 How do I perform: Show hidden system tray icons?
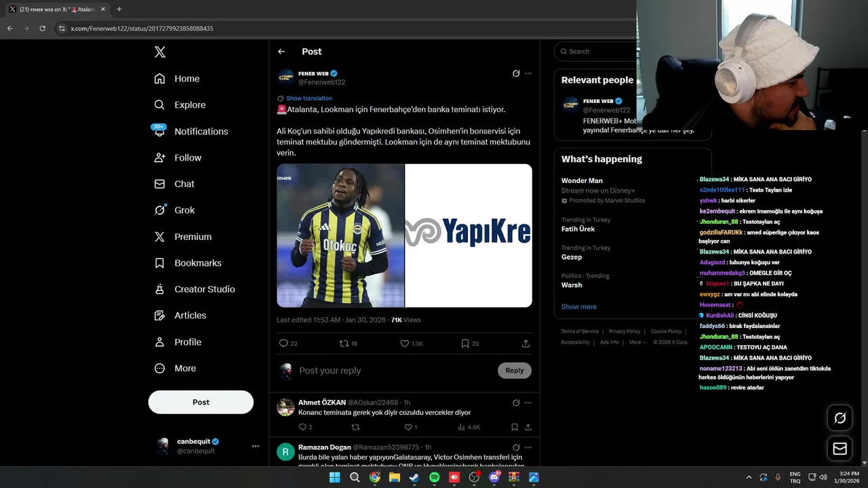coord(749,477)
